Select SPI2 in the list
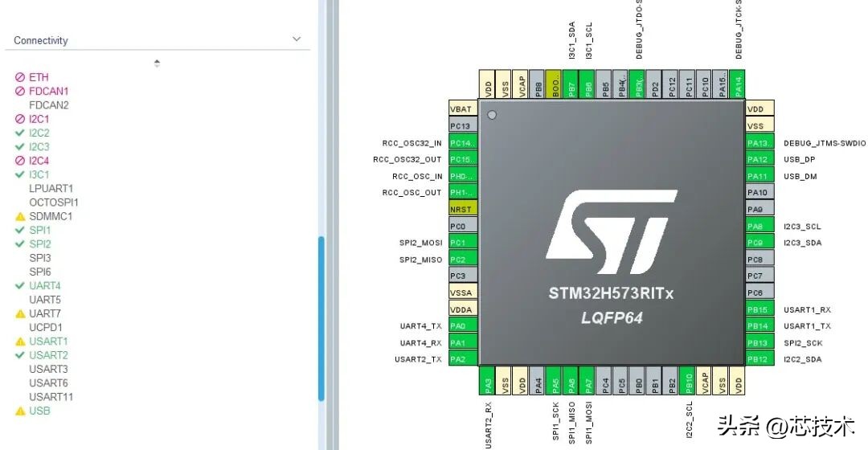The width and height of the screenshot is (868, 450). (x=40, y=243)
